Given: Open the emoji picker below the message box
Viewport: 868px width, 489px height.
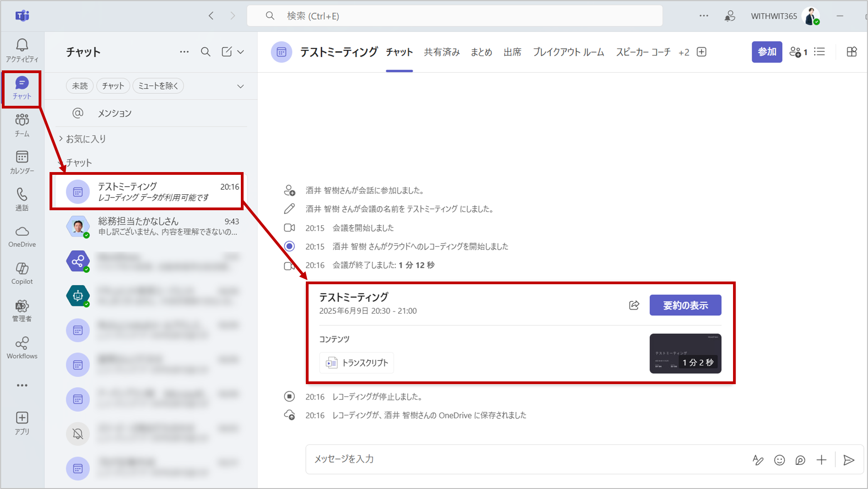Looking at the screenshot, I should (779, 459).
